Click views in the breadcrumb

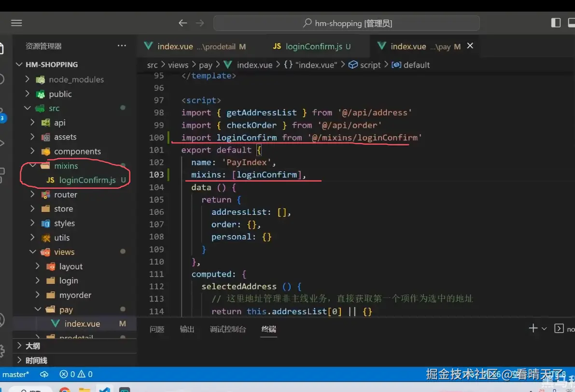tap(178, 65)
